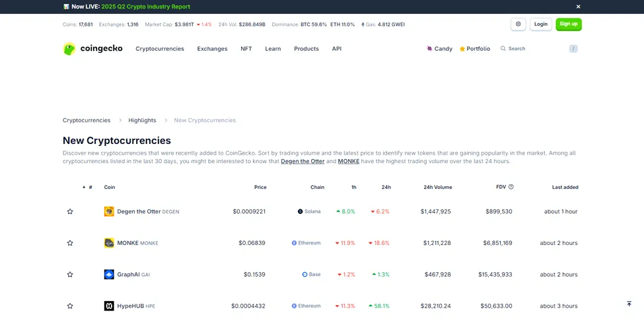Favorite Degen the Otter with star
Screen dimensions: 644x319
click(x=70, y=211)
